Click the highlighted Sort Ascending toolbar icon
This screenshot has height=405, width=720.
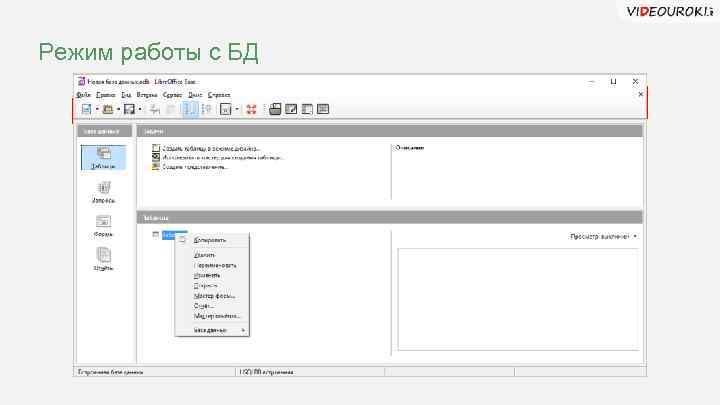click(x=190, y=109)
